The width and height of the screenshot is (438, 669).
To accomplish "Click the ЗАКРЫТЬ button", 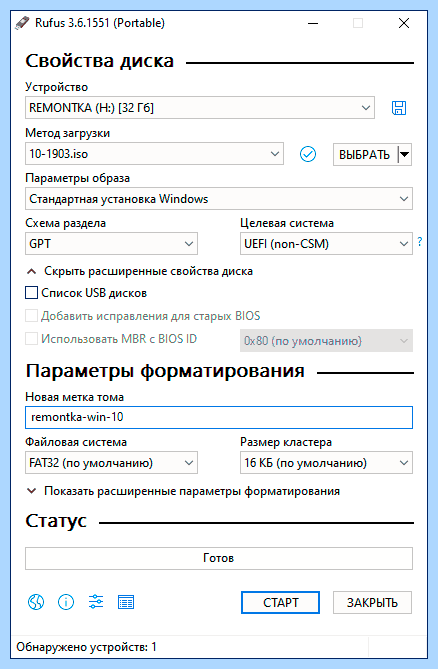I will point(372,602).
